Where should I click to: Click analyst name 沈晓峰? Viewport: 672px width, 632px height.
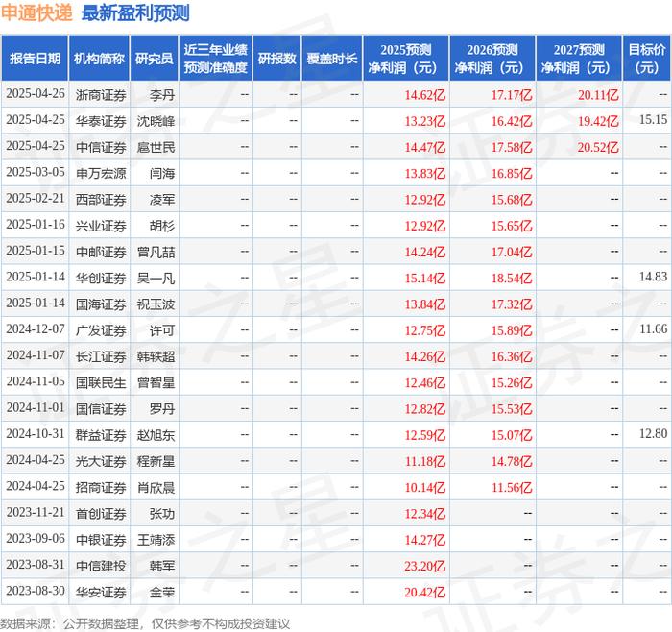click(x=156, y=121)
